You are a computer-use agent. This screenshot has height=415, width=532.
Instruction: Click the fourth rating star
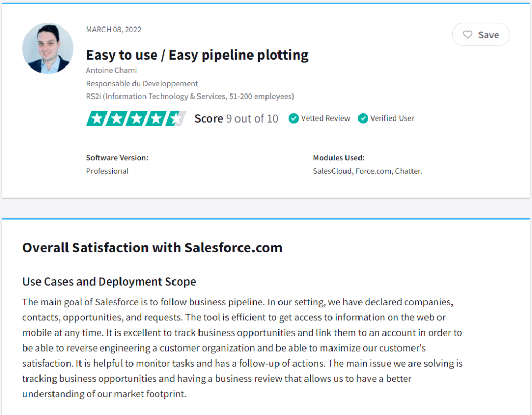(156, 118)
